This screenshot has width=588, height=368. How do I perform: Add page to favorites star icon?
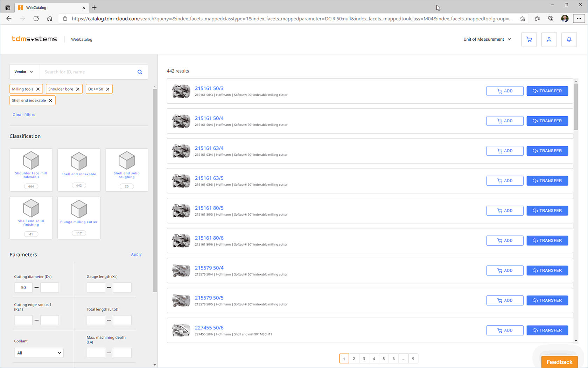(522, 19)
